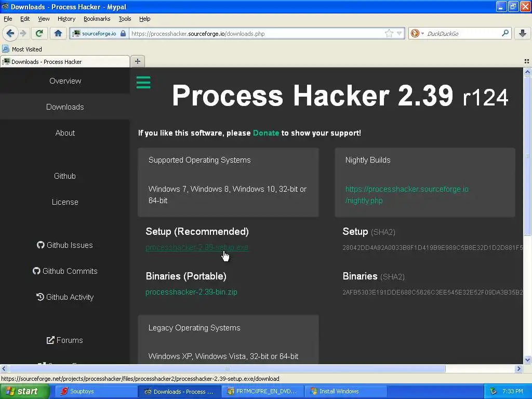Screen dimensions: 532x399
Task: Open the Tools menu
Action: point(125,19)
